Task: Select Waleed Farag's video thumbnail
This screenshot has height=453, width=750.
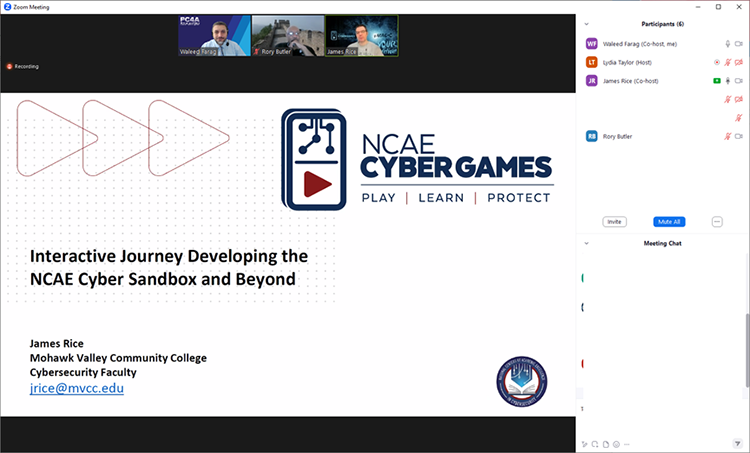Action: pyautogui.click(x=214, y=36)
